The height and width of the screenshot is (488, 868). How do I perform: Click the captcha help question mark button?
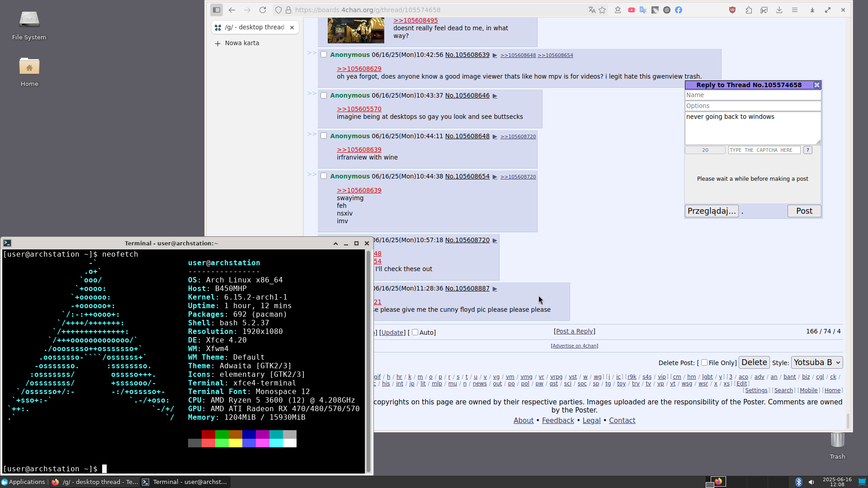pos(808,150)
